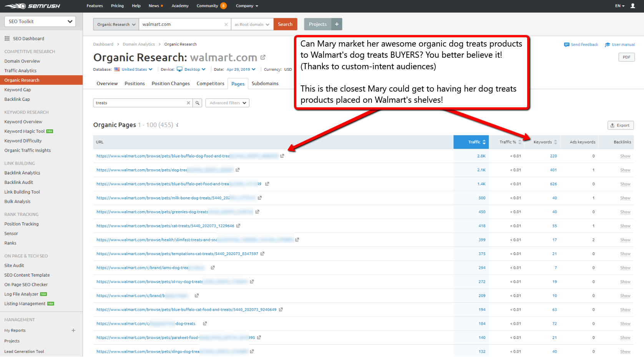Open external icon for cat-treats URL
The height and width of the screenshot is (357, 644).
pyautogui.click(x=238, y=226)
